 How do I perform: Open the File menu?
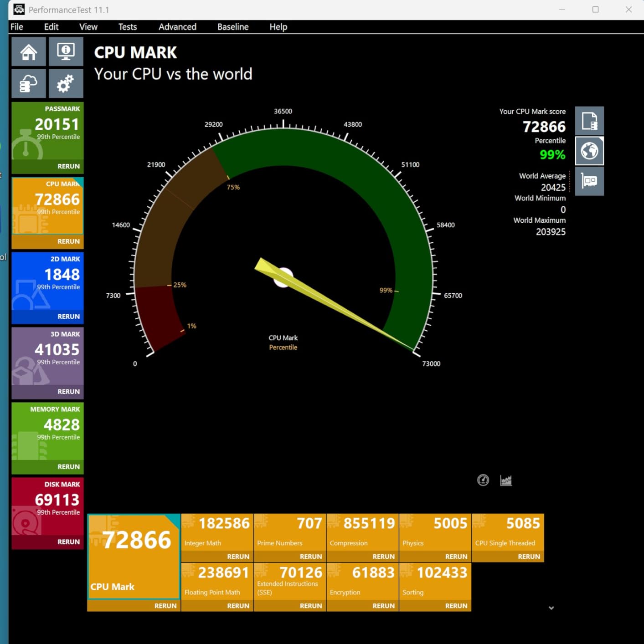pos(17,27)
